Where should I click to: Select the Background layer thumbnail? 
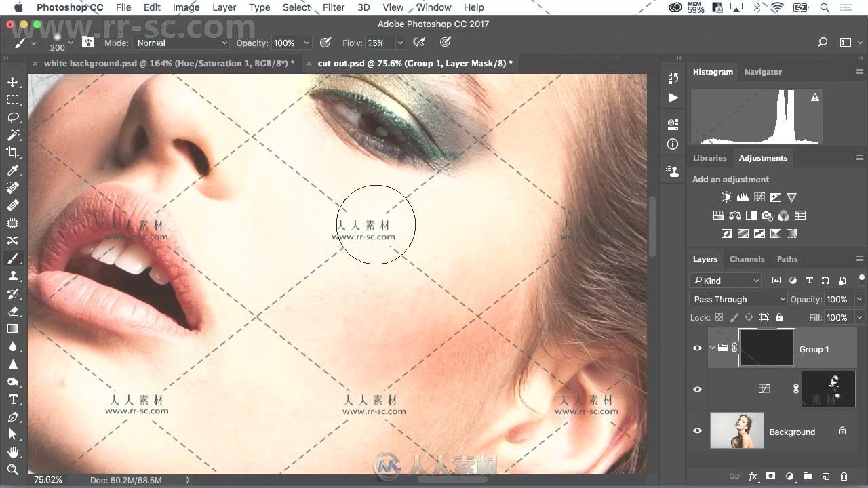click(736, 431)
